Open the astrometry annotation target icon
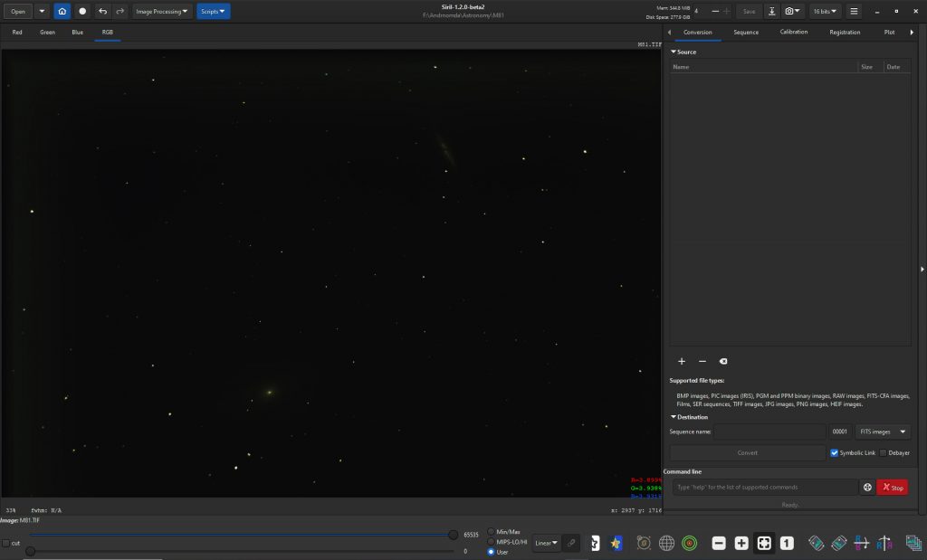The width and height of the screenshot is (927, 560). pos(644,543)
